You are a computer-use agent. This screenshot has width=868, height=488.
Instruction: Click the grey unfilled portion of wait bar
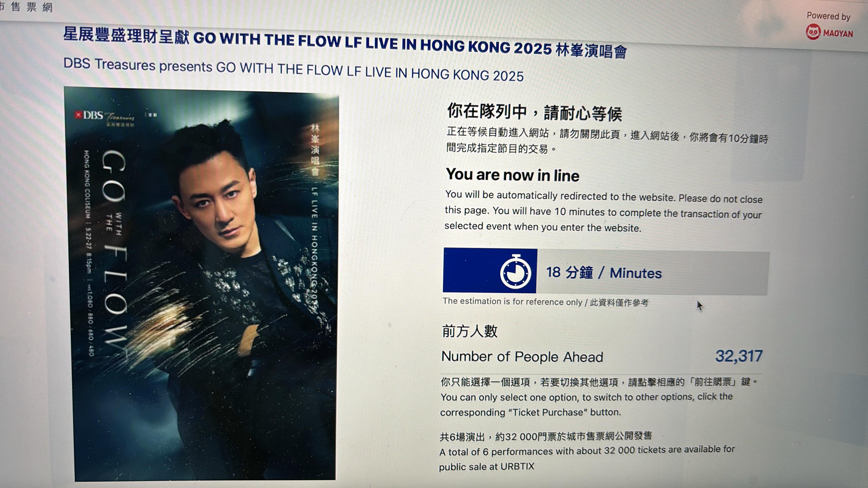653,273
